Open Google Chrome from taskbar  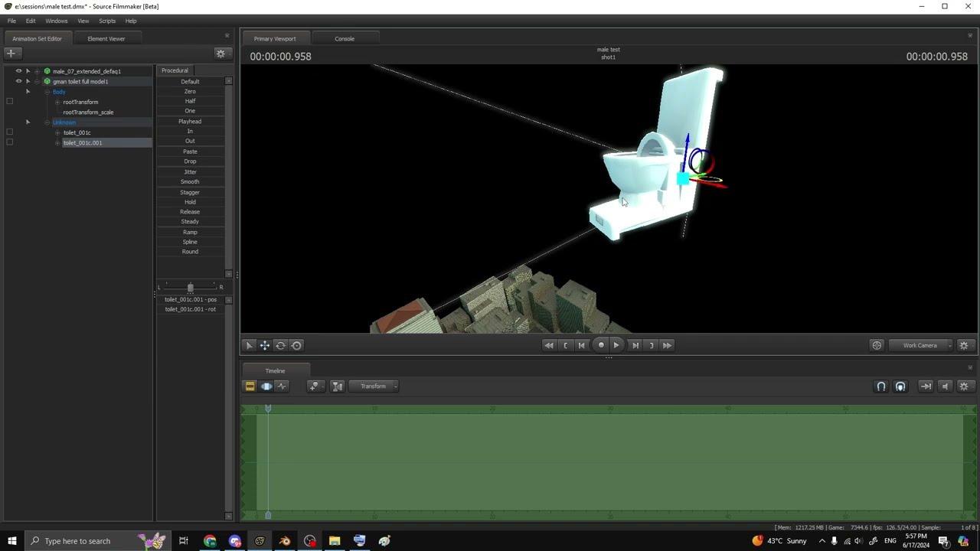click(x=210, y=541)
